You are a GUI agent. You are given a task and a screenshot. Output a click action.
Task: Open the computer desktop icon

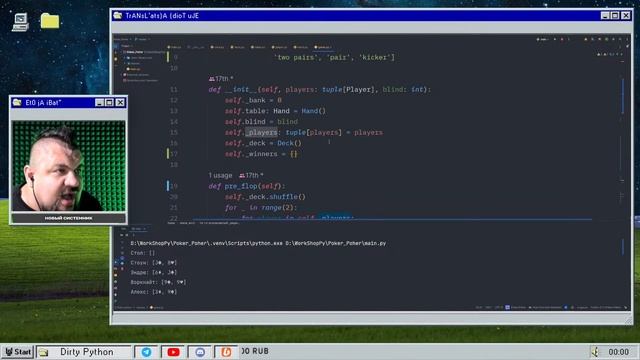click(20, 22)
